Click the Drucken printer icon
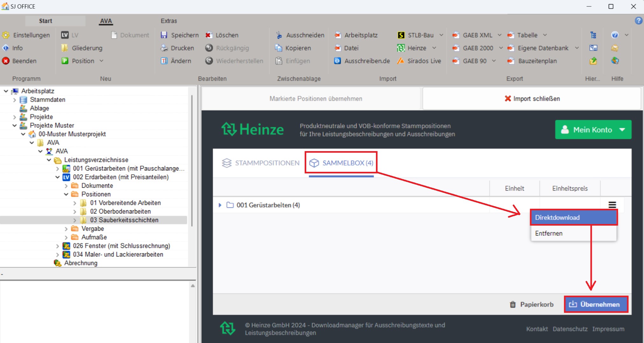Screen dimensions: 644x343 point(164,48)
